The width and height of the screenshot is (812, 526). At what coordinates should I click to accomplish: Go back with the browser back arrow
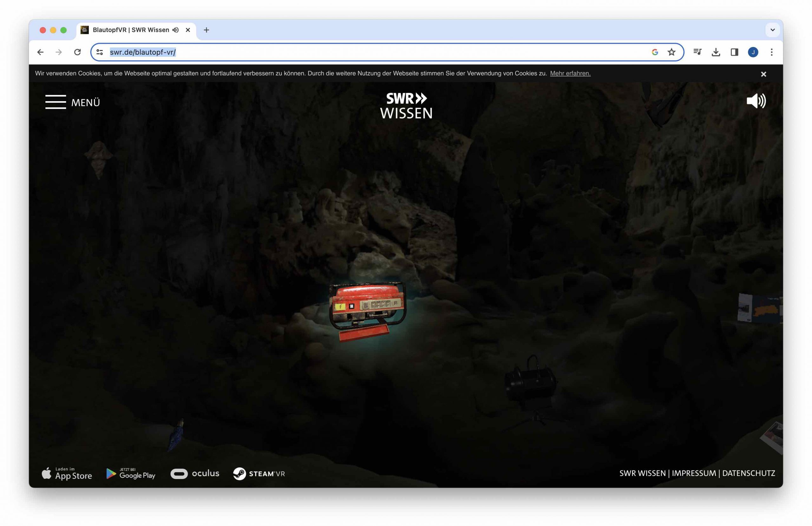coord(40,52)
